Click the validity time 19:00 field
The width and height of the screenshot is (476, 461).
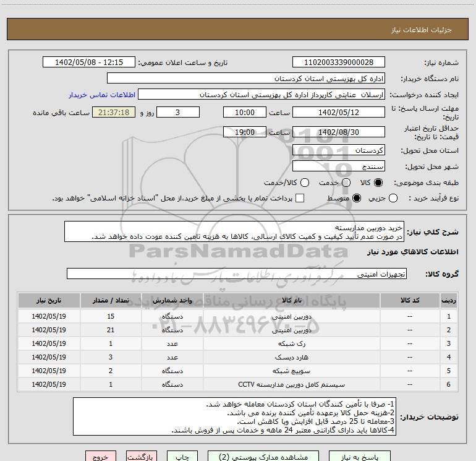245,132
